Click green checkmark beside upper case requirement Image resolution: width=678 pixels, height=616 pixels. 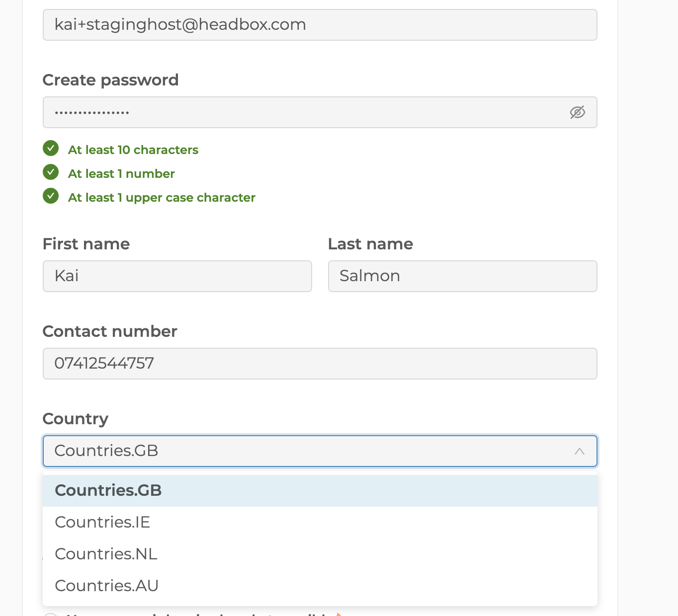click(51, 196)
